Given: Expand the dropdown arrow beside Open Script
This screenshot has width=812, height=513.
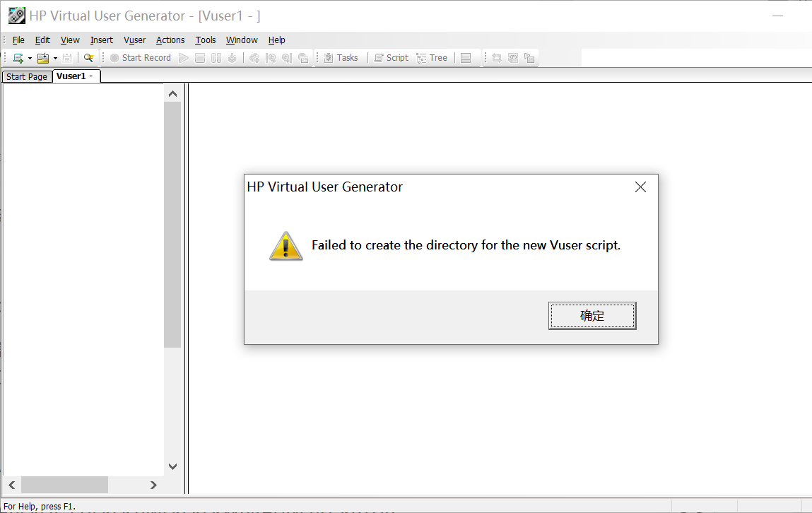Looking at the screenshot, I should click(55, 58).
